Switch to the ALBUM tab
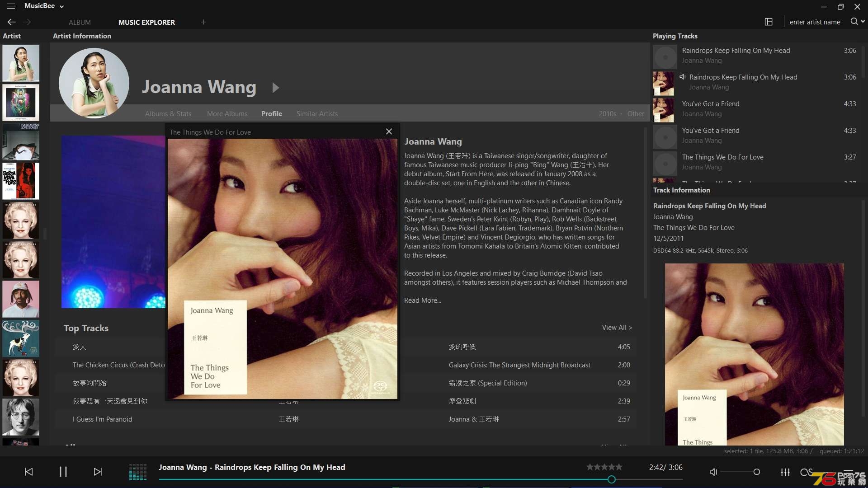The height and width of the screenshot is (488, 868). click(80, 22)
